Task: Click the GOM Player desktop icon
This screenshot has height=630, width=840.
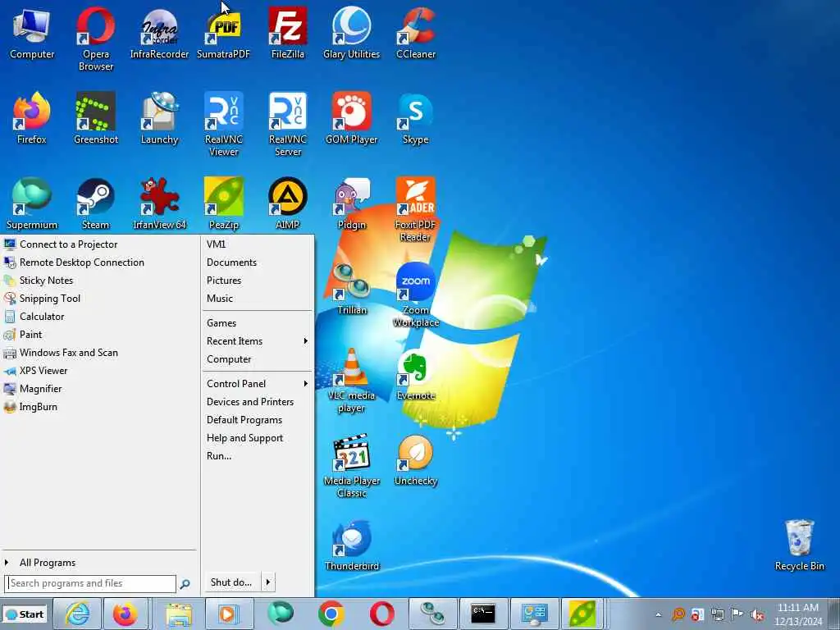Action: coord(351,118)
